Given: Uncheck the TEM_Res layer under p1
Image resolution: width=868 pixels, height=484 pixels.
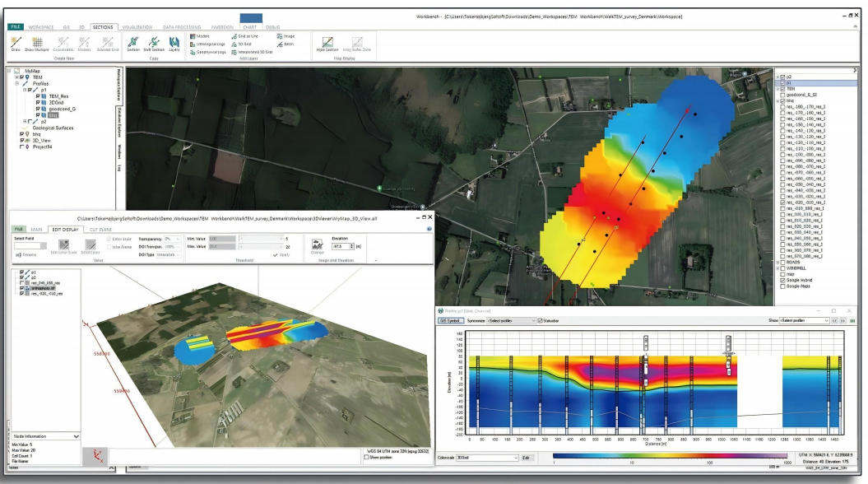Looking at the screenshot, I should click(x=39, y=96).
